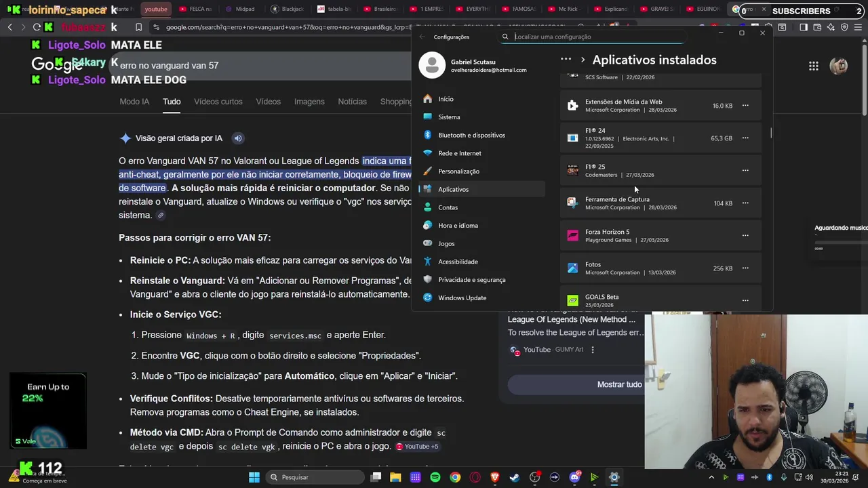Image resolution: width=868 pixels, height=488 pixels.
Task: Click the Privacidade e segurança shield icon
Action: [x=427, y=279]
